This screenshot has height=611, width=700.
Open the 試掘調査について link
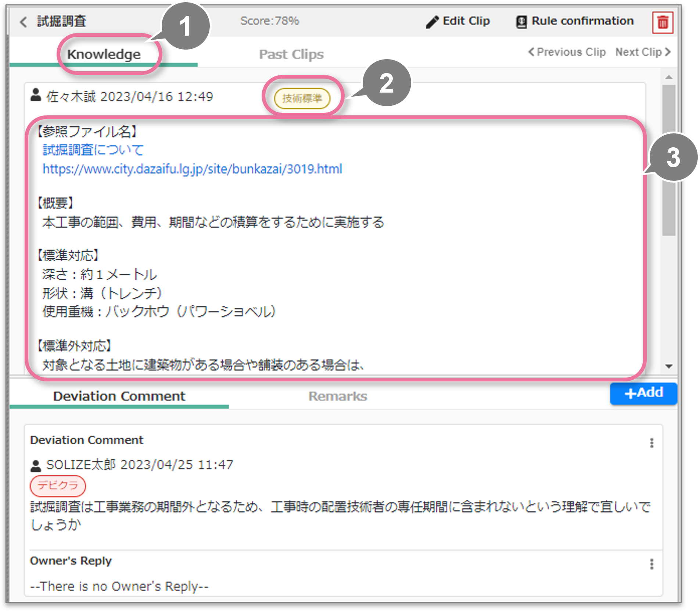pos(93,150)
